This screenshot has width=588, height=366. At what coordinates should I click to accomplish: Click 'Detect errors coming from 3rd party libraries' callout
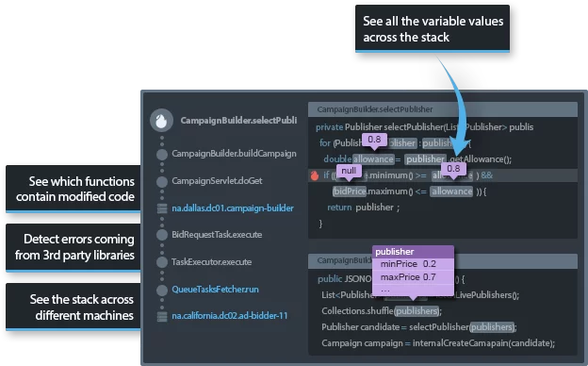[x=73, y=248]
